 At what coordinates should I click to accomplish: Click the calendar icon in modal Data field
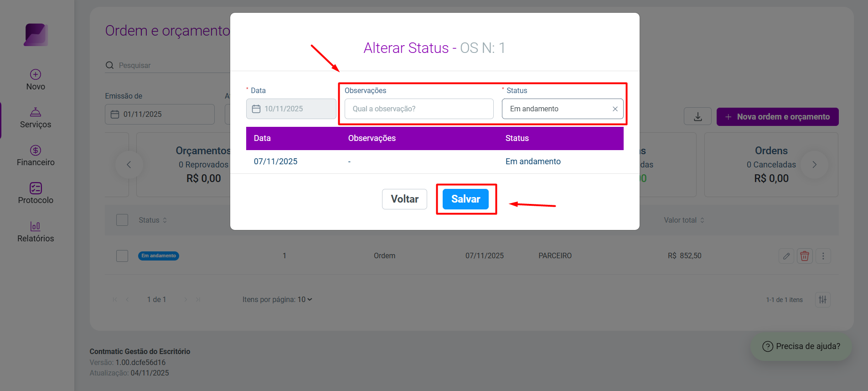coord(256,109)
